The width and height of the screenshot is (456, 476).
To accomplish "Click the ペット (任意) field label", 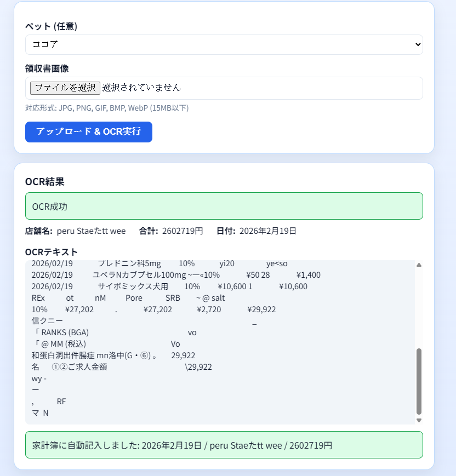I will click(44, 26).
